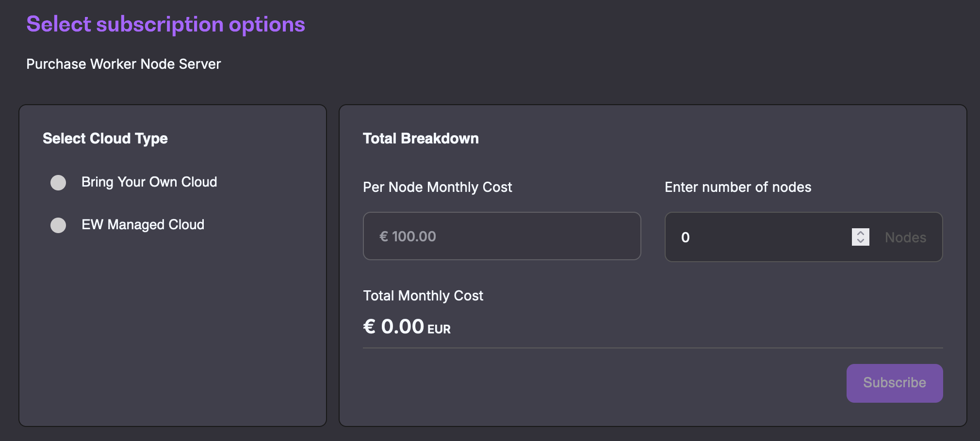Click the Nodes unit suffix label

905,237
